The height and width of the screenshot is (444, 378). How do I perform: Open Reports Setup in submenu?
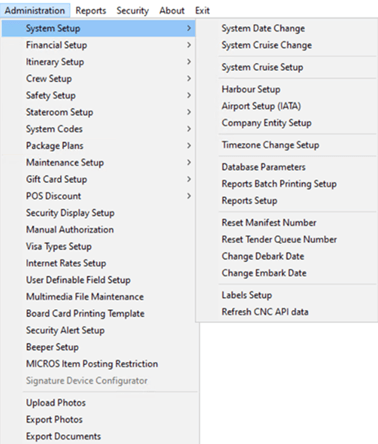pos(287,201)
